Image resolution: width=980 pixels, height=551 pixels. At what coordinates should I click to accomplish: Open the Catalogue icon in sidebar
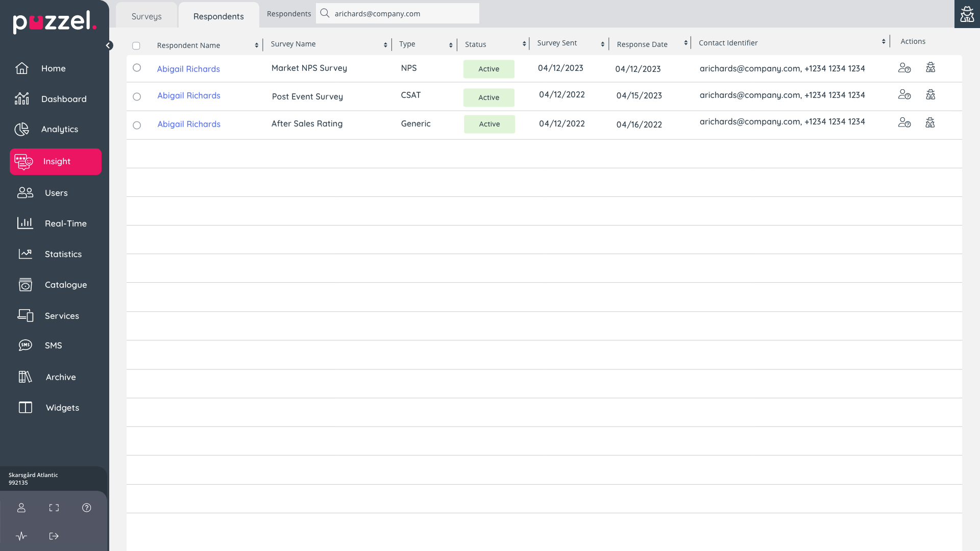[25, 285]
